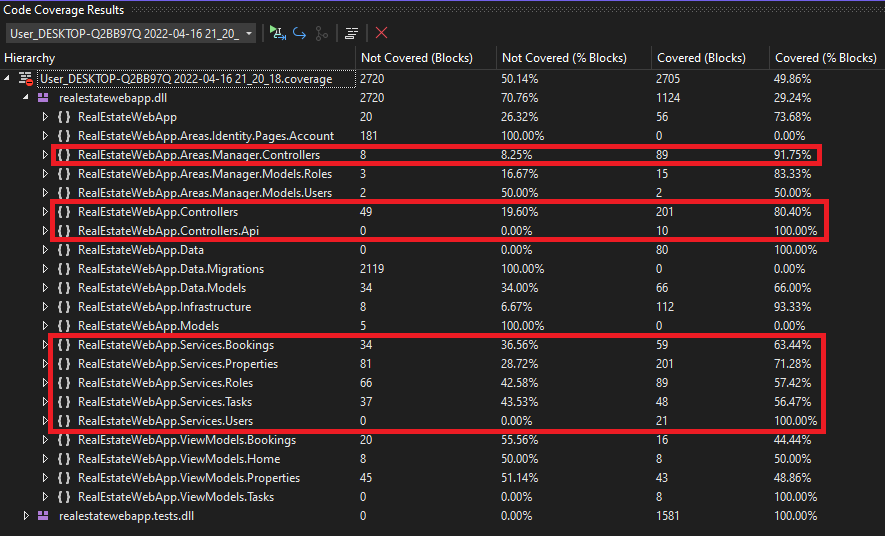
Task: Click the braces icon of Services.Properties
Action: [64, 364]
